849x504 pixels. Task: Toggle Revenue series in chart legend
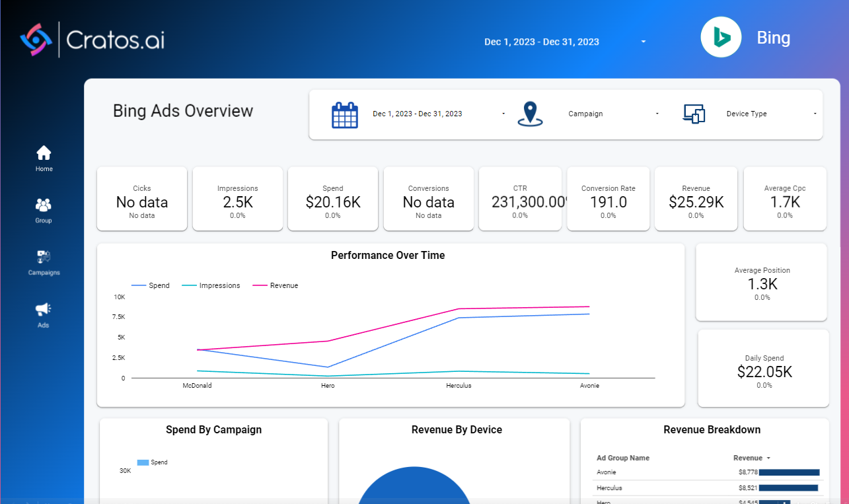coord(275,285)
